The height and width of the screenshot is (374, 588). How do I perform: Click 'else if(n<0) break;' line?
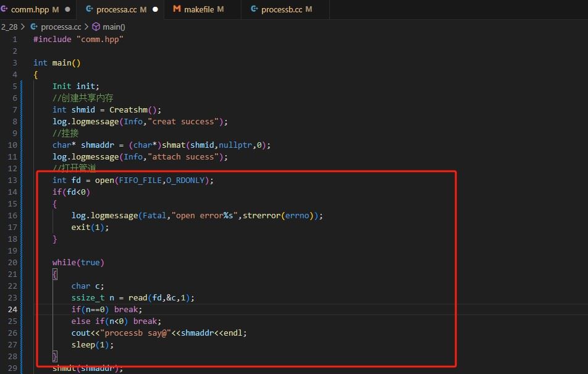(116, 321)
